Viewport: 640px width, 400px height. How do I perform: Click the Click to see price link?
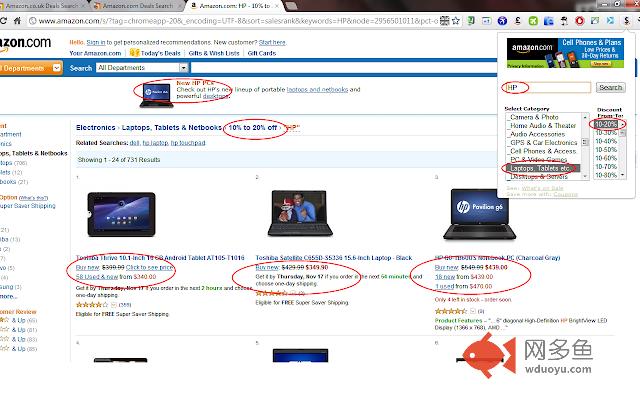coord(149,267)
